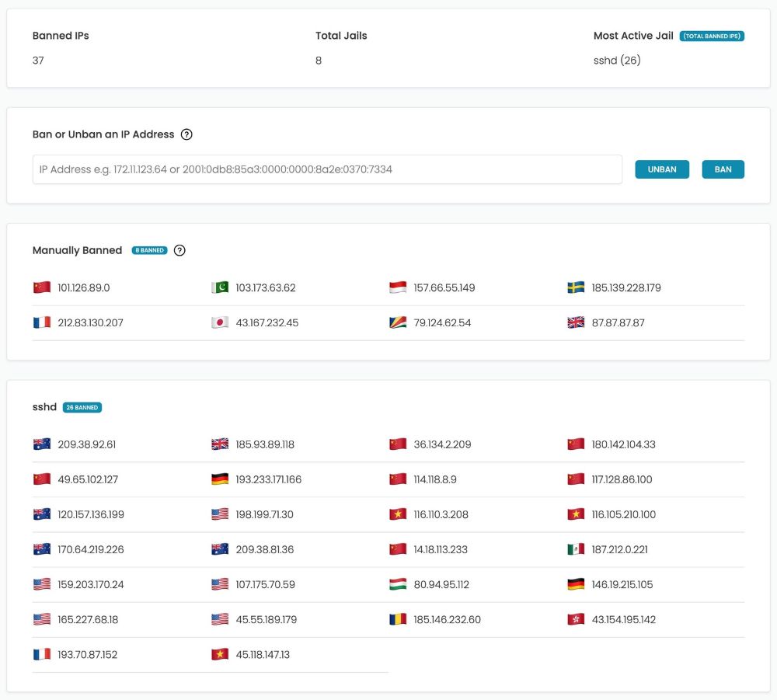The width and height of the screenshot is (777, 700).
Task: Click the Australia flag beside 209.38.92.61
Action: [41, 444]
